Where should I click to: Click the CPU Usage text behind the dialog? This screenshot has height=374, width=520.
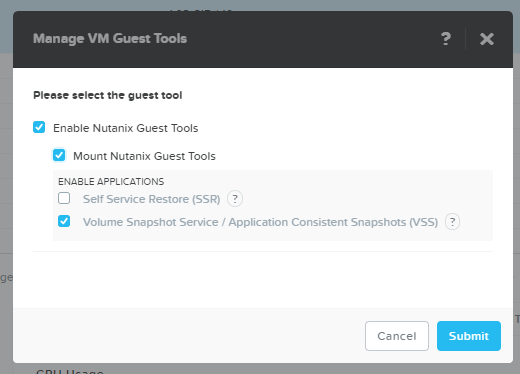click(70, 371)
